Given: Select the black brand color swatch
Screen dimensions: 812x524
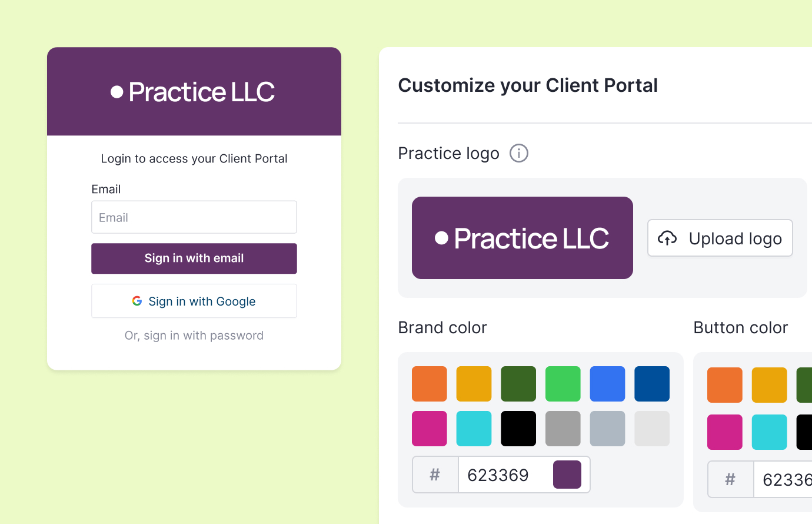Looking at the screenshot, I should click(518, 428).
